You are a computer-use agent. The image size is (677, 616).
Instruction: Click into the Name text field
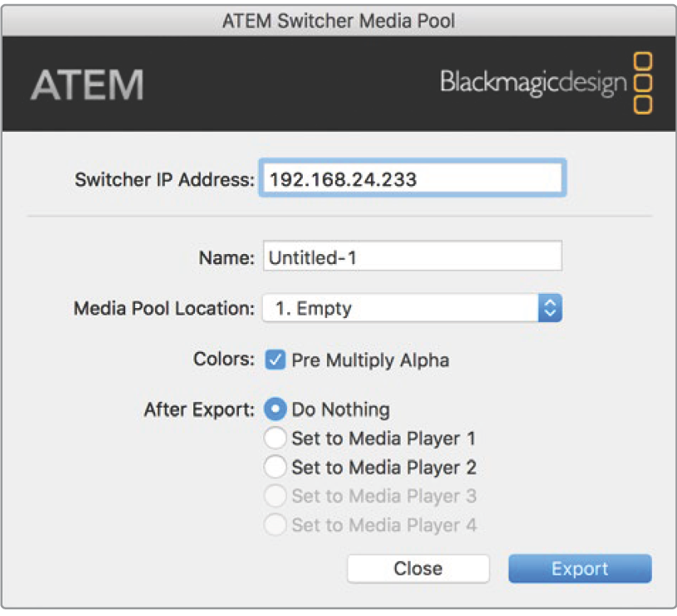(x=412, y=257)
